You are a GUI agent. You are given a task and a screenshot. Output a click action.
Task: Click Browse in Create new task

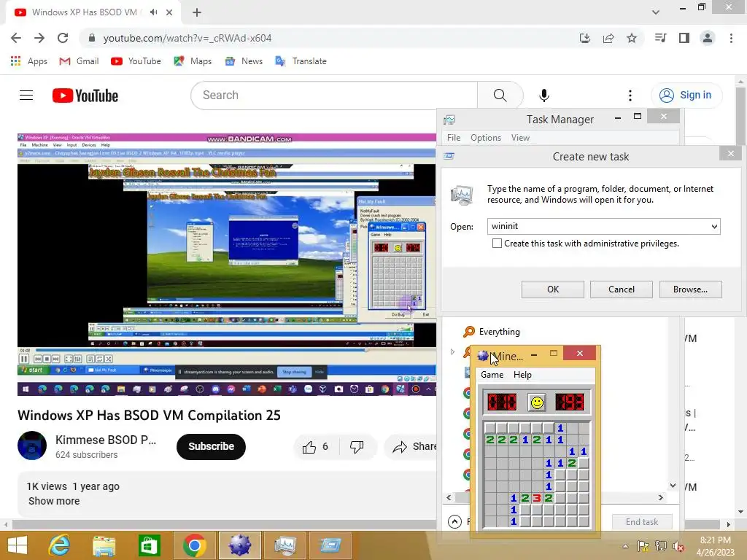pyautogui.click(x=690, y=289)
